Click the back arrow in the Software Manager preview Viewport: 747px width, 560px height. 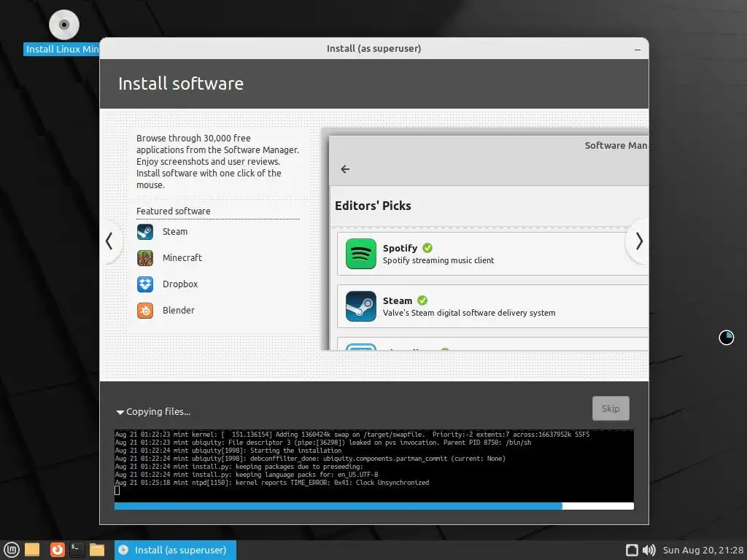tap(345, 169)
